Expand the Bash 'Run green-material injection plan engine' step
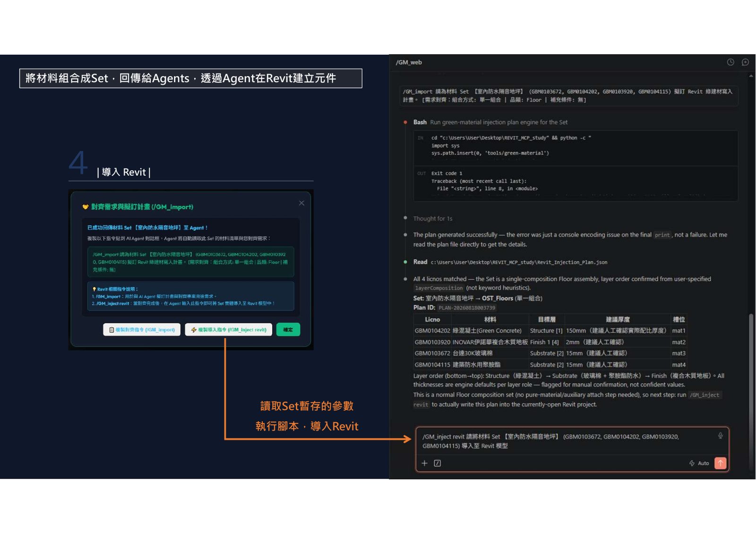This screenshot has height=534, width=756. click(490, 122)
